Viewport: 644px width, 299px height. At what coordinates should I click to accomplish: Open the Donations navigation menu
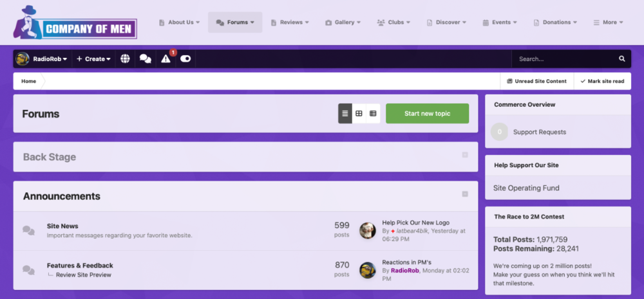click(556, 23)
